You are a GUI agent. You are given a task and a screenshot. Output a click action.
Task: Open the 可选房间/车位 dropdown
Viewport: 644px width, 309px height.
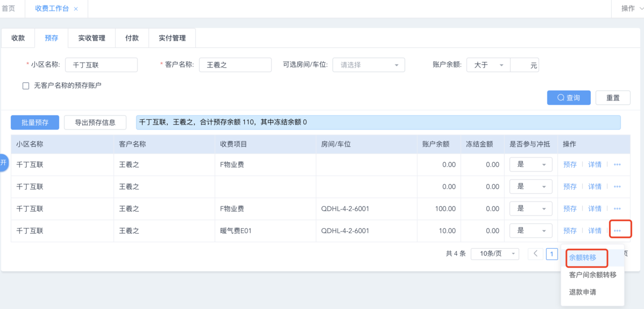point(369,65)
